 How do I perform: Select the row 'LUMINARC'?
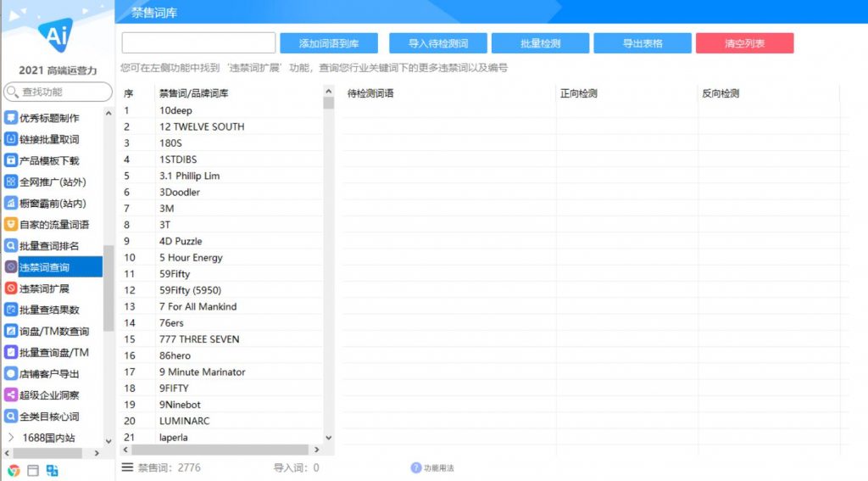[x=221, y=421]
